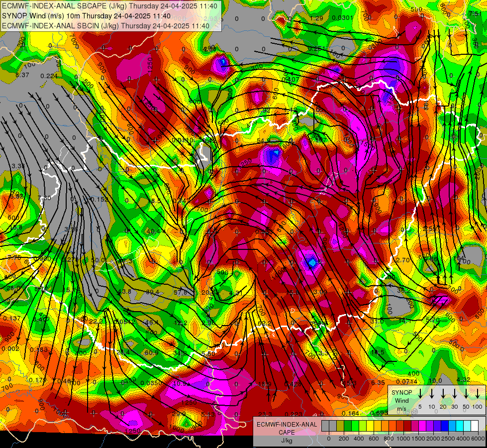The image size is (487, 448).
Task: Click the SBCIN title line in header
Action: coord(105,26)
